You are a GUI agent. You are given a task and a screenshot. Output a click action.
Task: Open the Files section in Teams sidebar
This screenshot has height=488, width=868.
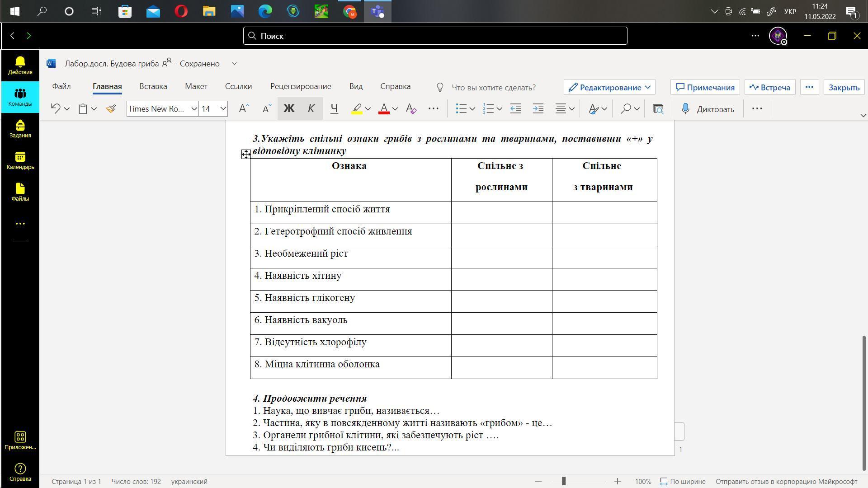point(20,192)
